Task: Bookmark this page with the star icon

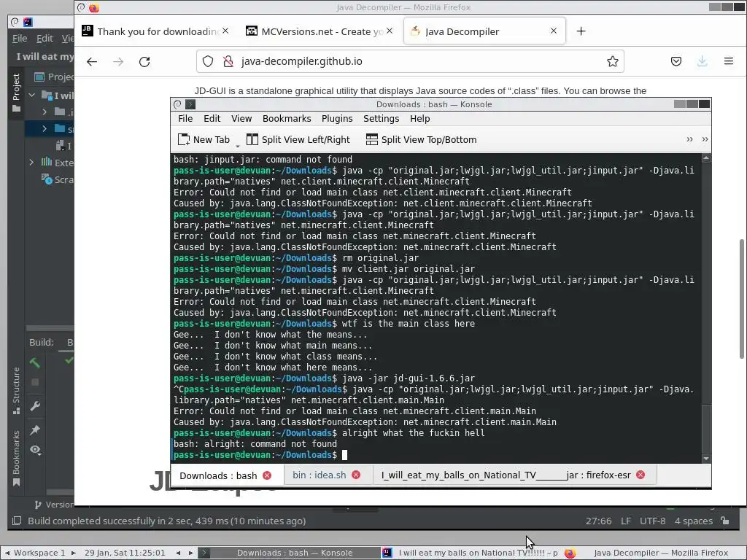Action: click(x=613, y=61)
